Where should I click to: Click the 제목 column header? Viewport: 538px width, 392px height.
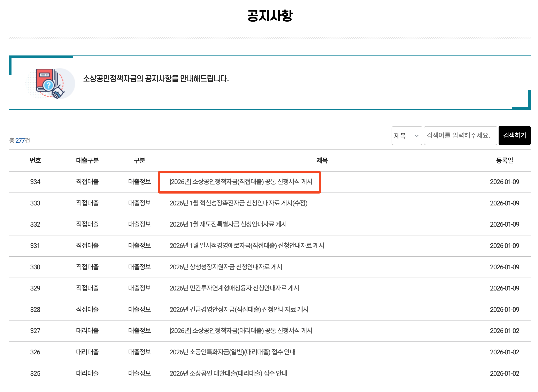pyautogui.click(x=322, y=160)
